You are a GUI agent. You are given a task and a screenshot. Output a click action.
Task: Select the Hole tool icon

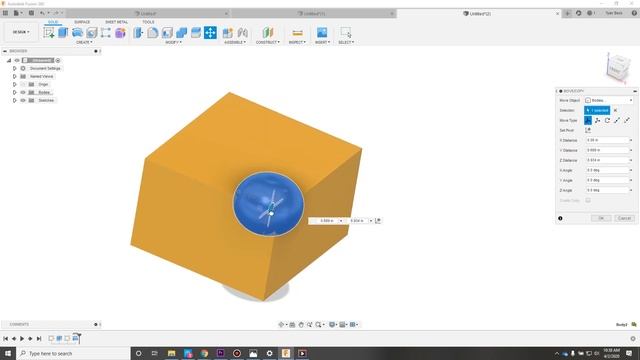point(91,33)
